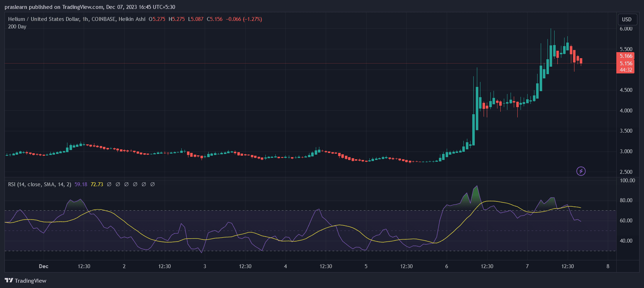Viewport: 644px width, 288px height.
Task: Click the first empty-value symbol in RSI legend
Action: 109,184
